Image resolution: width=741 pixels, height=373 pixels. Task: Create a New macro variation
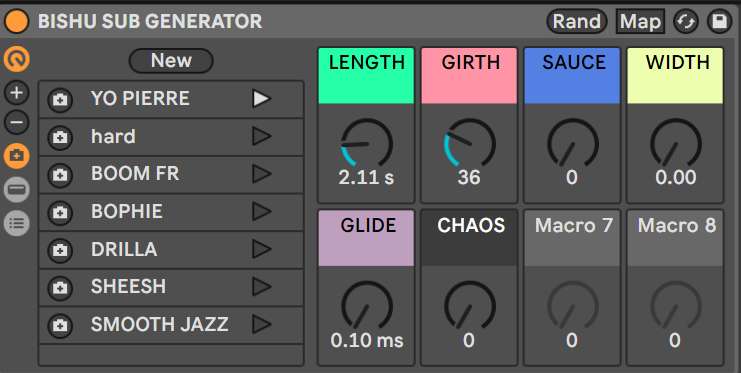pyautogui.click(x=171, y=61)
